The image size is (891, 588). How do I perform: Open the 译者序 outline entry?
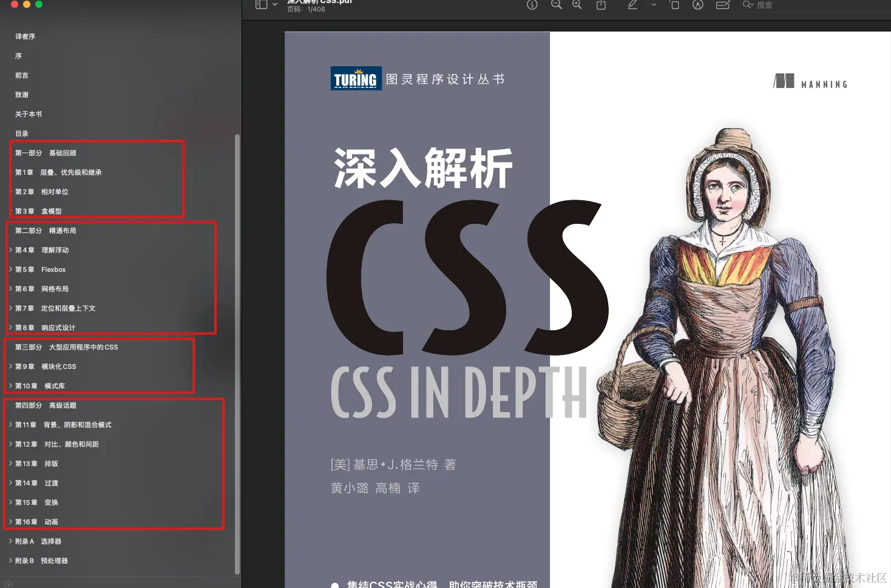(x=25, y=36)
